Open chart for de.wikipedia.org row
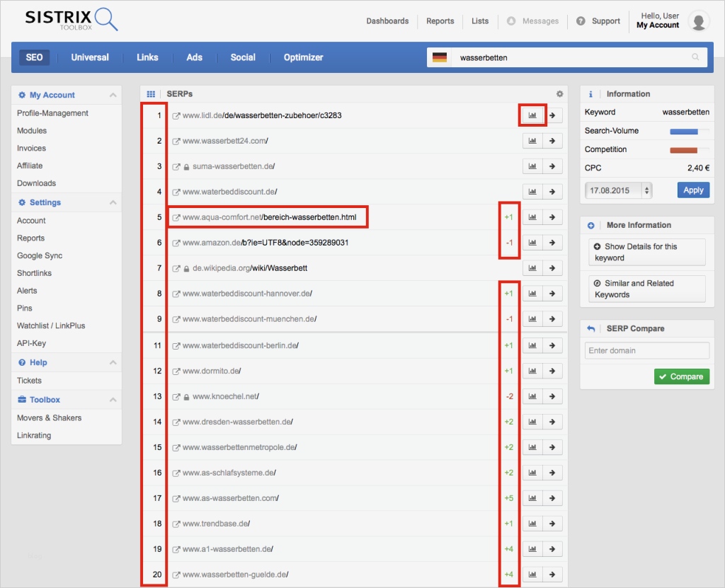The height and width of the screenshot is (588, 725). tap(532, 267)
